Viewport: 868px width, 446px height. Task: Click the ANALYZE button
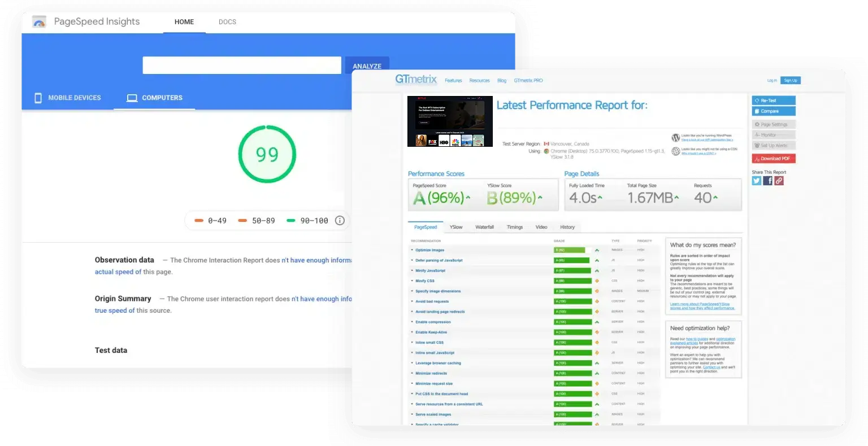[367, 66]
